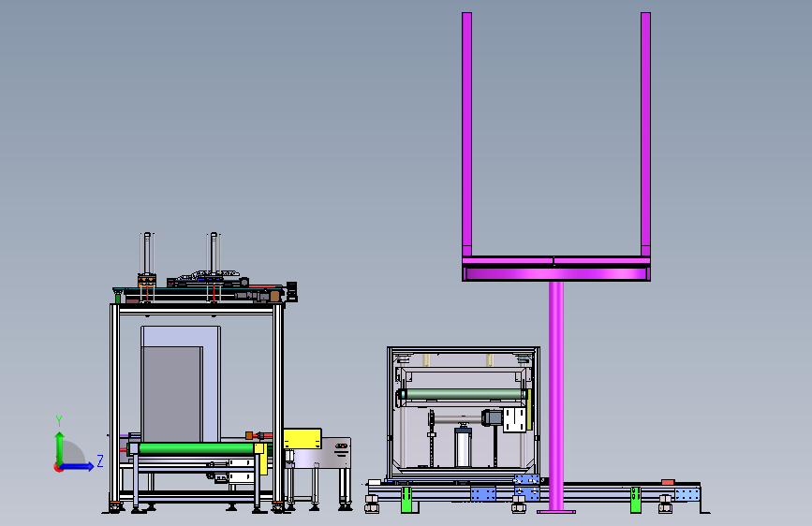Select the pale green roller inside the enclosure
The image size is (812, 526).
[464, 394]
